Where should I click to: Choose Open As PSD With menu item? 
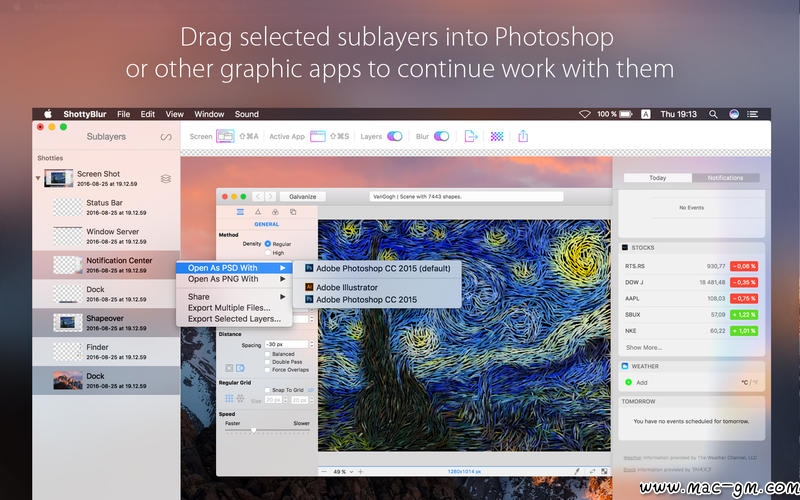pos(234,268)
